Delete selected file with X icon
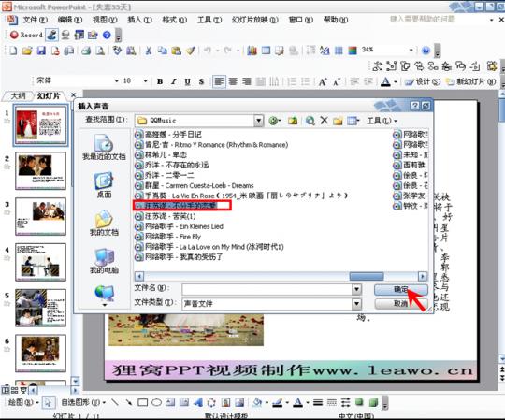The width and height of the screenshot is (505, 420). (x=324, y=121)
